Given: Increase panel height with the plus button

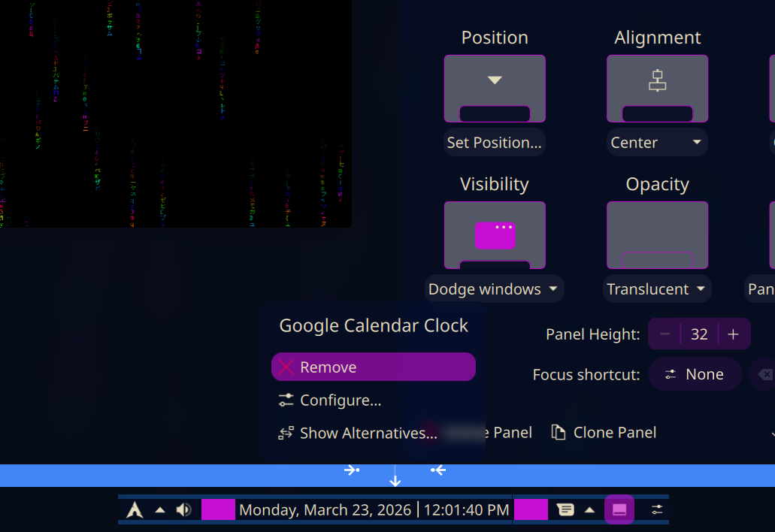Looking at the screenshot, I should pos(734,334).
